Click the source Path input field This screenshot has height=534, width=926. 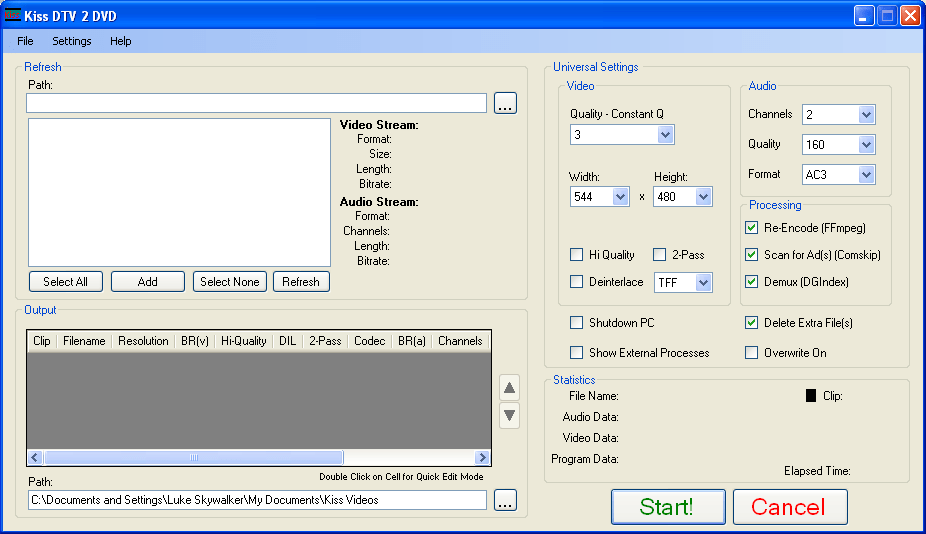point(256,103)
